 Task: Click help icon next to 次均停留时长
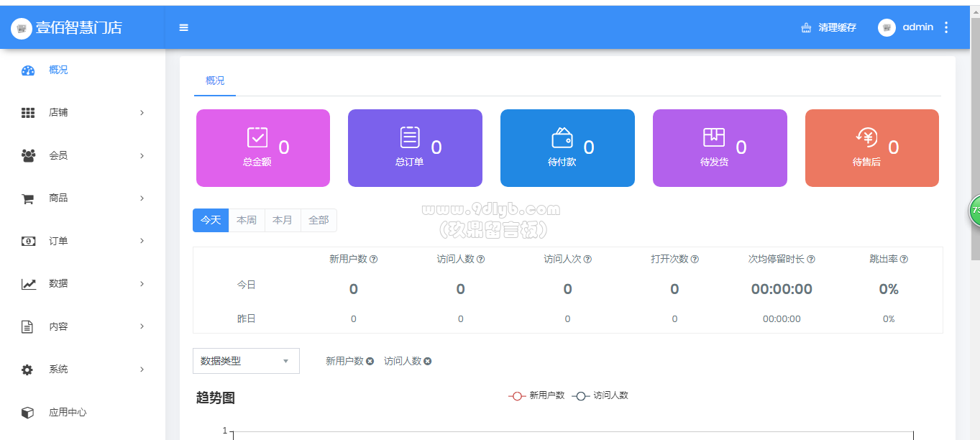[x=811, y=260]
